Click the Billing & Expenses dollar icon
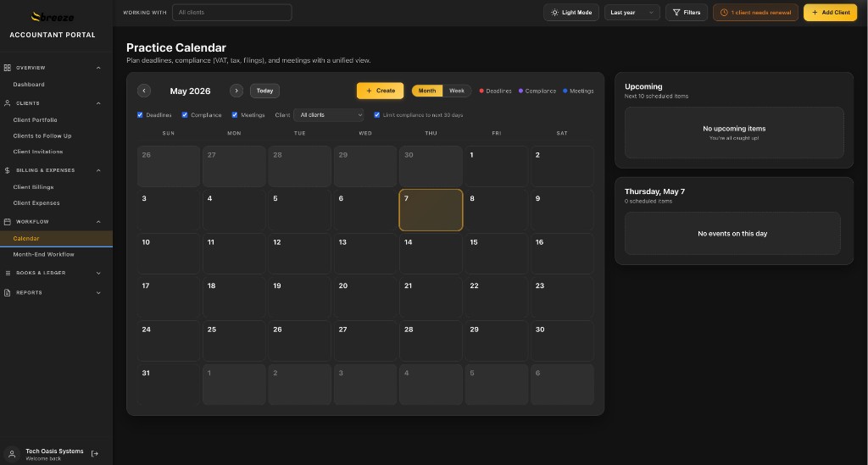The height and width of the screenshot is (465, 868). tap(7, 170)
